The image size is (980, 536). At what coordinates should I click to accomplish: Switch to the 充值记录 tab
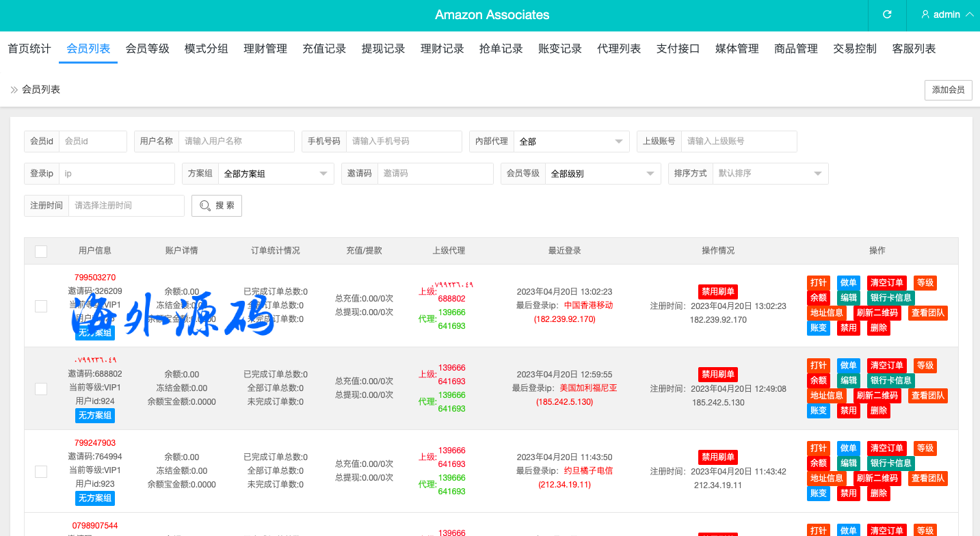(324, 49)
